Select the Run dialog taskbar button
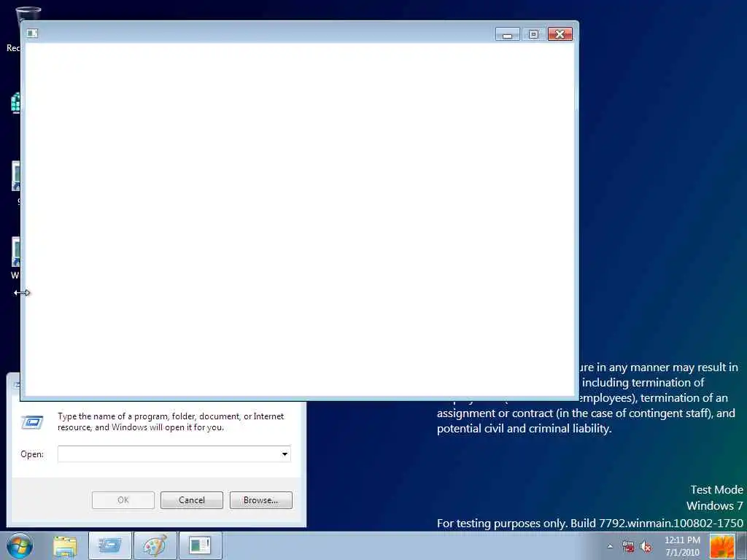Image resolution: width=747 pixels, height=560 pixels. pos(110,546)
